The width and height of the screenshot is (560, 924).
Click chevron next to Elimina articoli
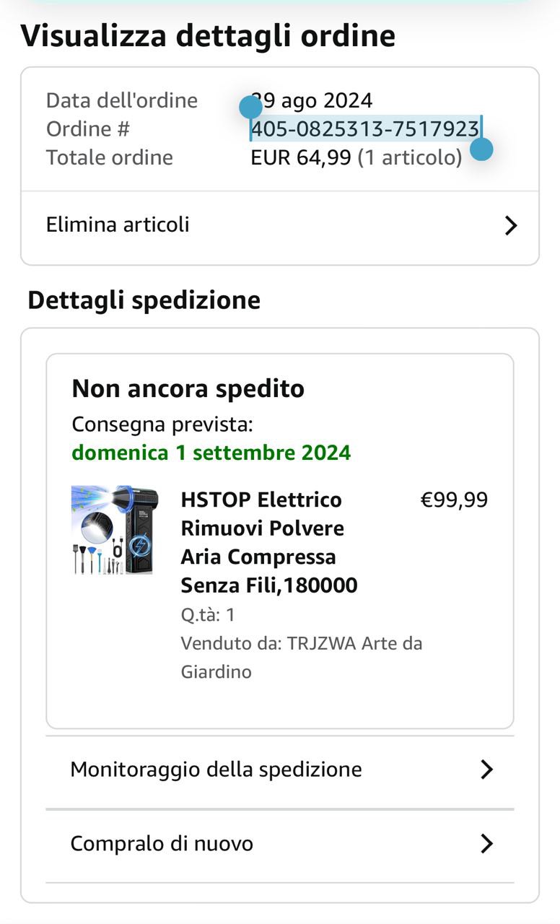point(511,225)
